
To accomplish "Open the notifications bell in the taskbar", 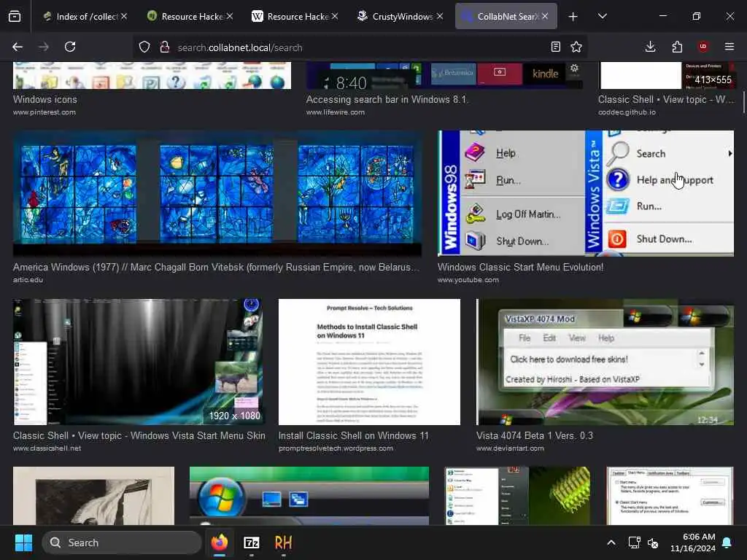I will [x=727, y=542].
